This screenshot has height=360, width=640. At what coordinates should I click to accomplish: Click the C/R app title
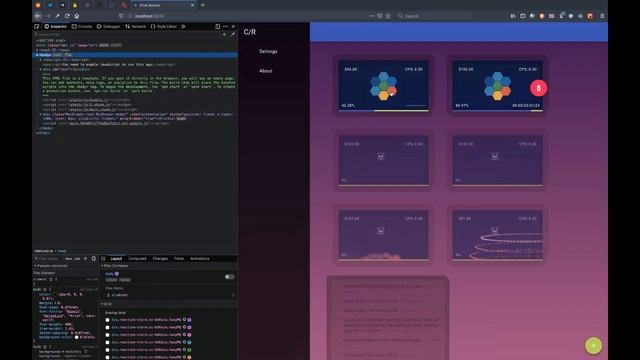click(250, 32)
